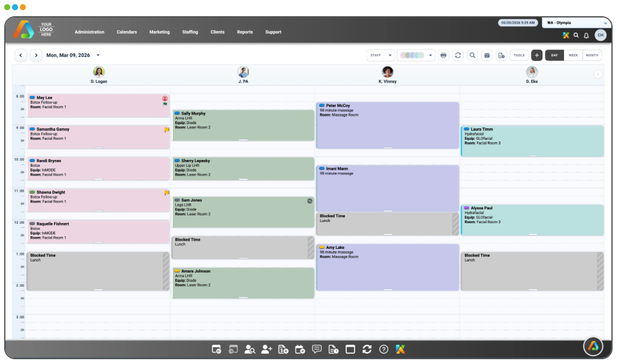Screen dimensions: 618x364
Task: Open date picker arrow beside Mon, Mar 09
Action: coord(98,56)
